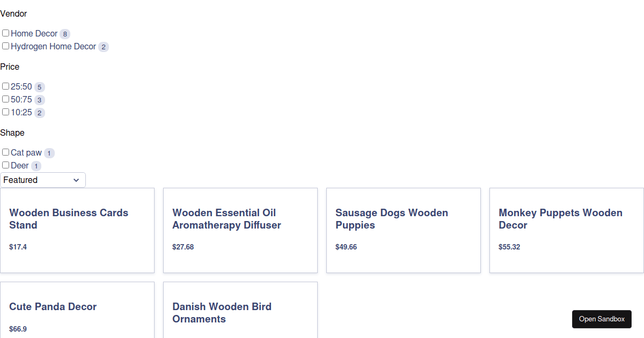Click the Hydrogen Home Decor count badge

104,47
